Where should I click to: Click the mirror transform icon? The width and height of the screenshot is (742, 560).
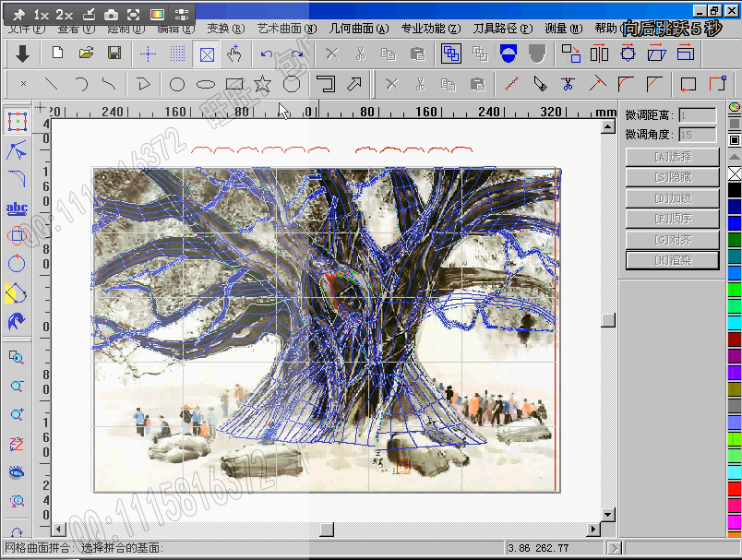click(x=599, y=54)
